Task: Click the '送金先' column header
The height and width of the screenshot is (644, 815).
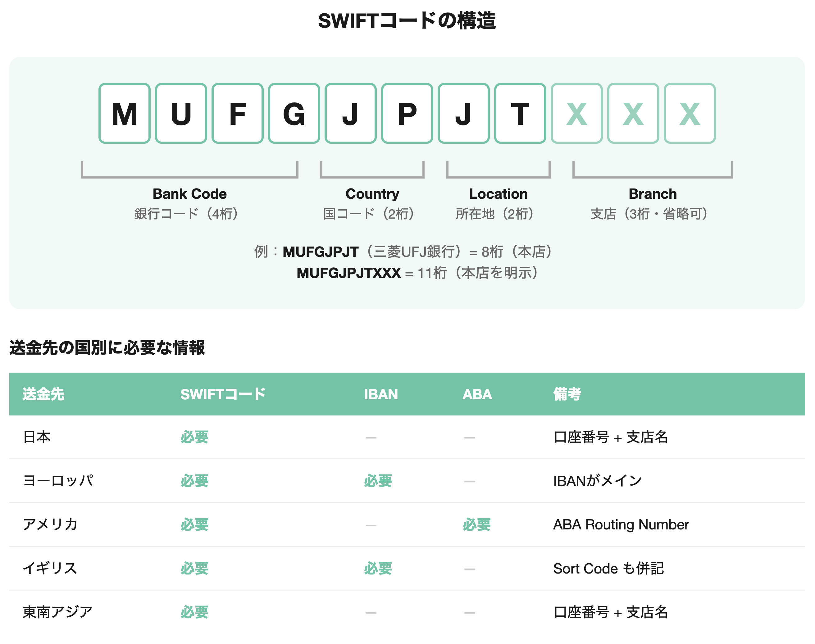Action: click(x=43, y=394)
